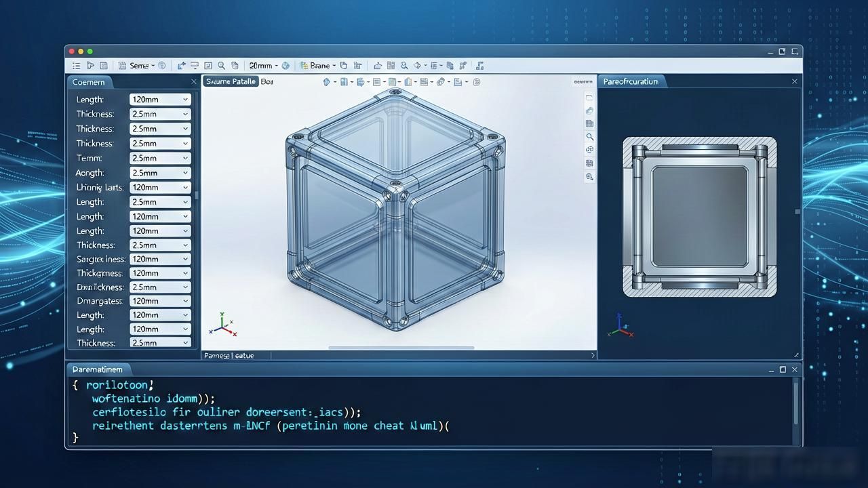Click the Pamese tab below the viewport
The image size is (868, 488).
217,355
